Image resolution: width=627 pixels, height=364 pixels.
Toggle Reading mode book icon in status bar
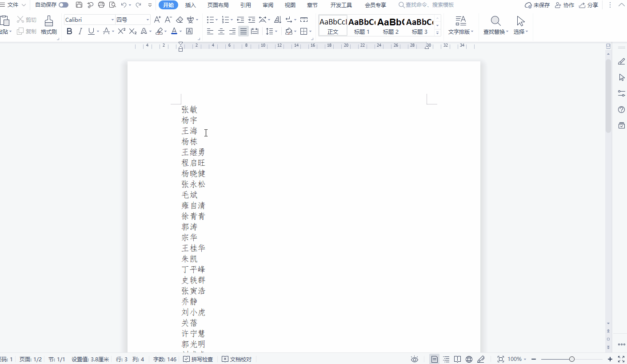457,359
